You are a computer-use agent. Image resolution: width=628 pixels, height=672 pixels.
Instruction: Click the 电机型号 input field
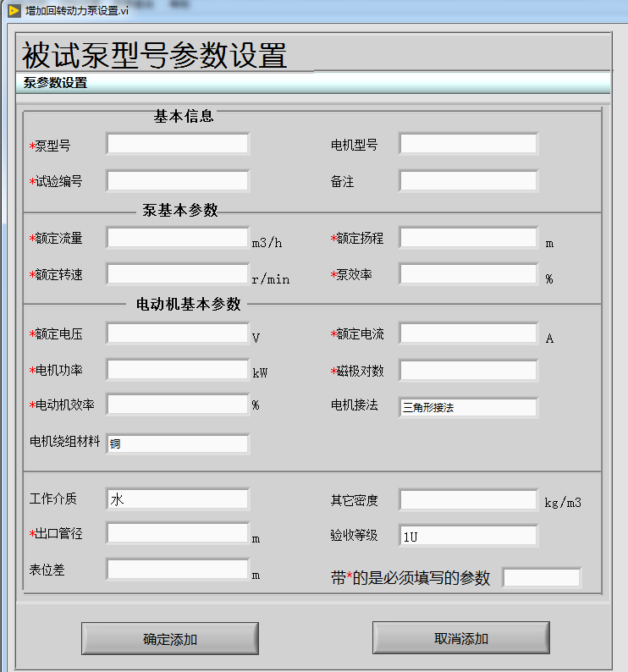468,144
